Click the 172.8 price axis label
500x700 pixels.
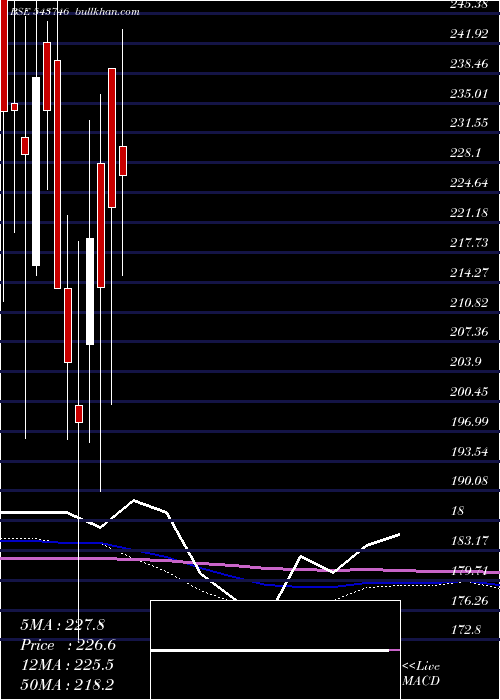[x=465, y=631]
